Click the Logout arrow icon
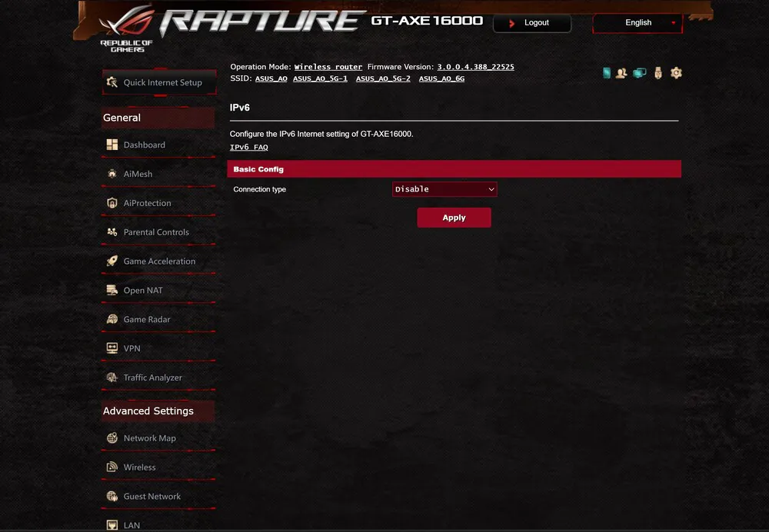The height and width of the screenshot is (532, 769). tap(511, 23)
